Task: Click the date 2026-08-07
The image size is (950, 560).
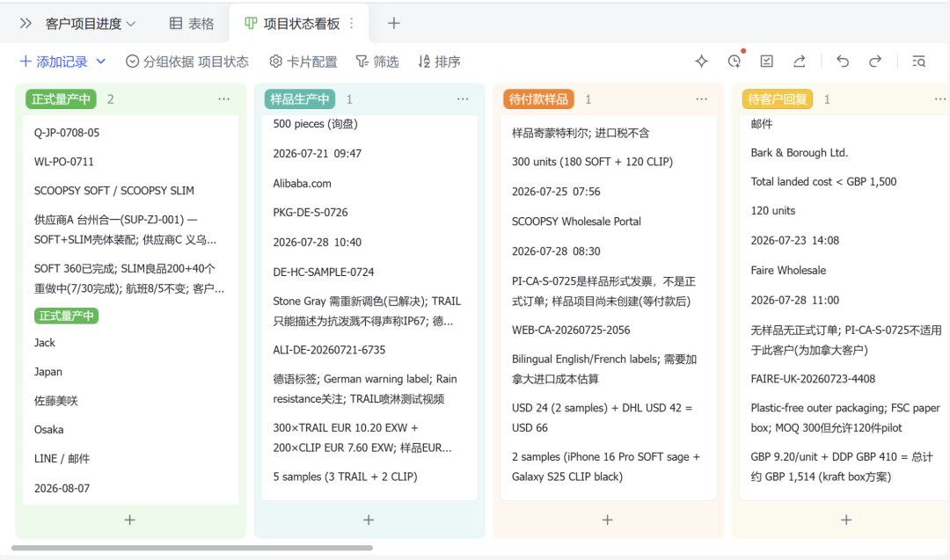Action: coord(62,488)
